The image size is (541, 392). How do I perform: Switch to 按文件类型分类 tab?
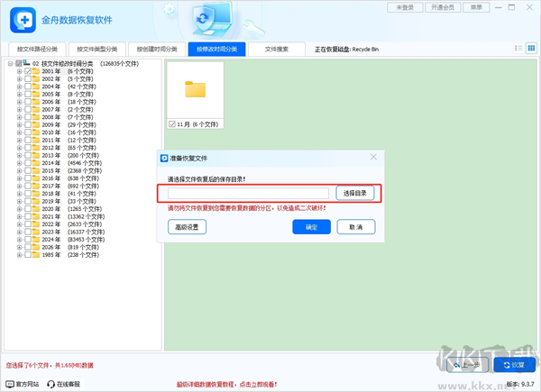[97, 50]
